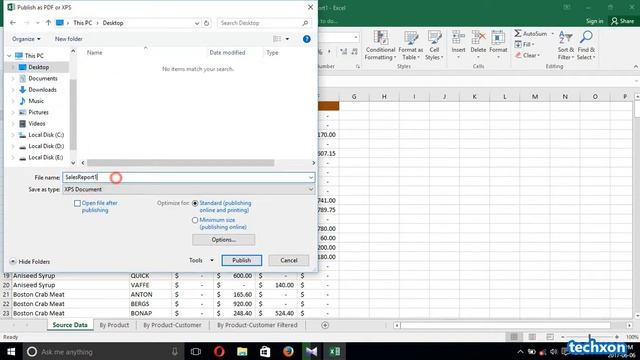Image resolution: width=640 pixels, height=360 pixels.
Task: Open the Clear command in Excel
Action: [527, 55]
